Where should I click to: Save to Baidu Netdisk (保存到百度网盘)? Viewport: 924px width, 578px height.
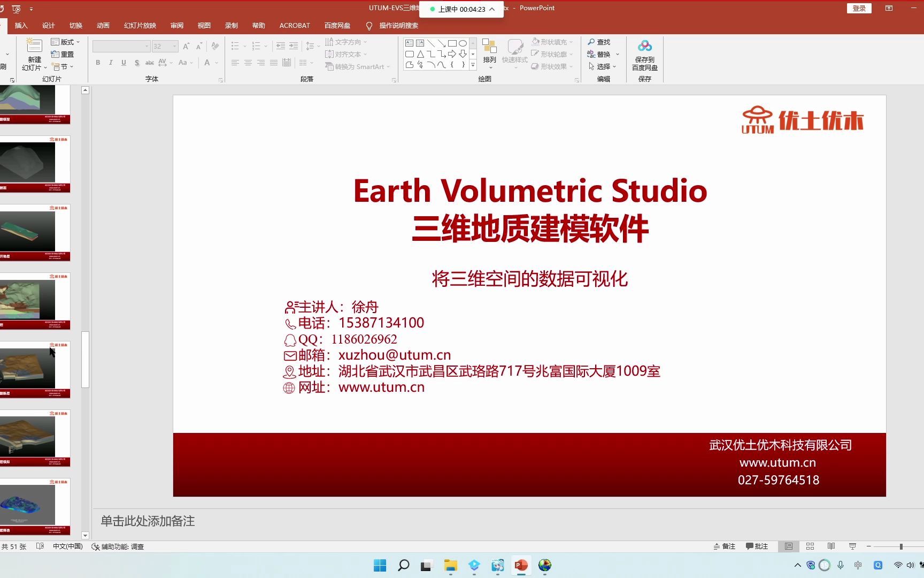point(645,55)
